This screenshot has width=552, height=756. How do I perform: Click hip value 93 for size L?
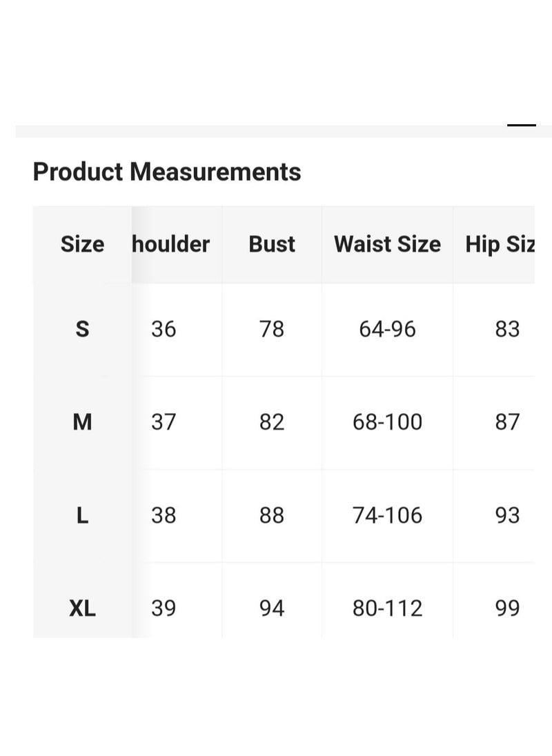coord(507,515)
